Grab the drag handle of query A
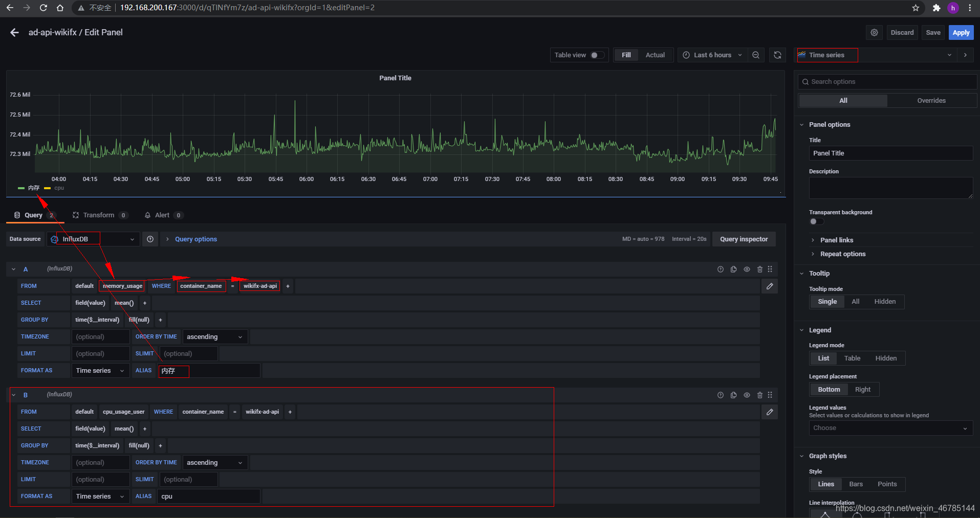 click(x=770, y=269)
